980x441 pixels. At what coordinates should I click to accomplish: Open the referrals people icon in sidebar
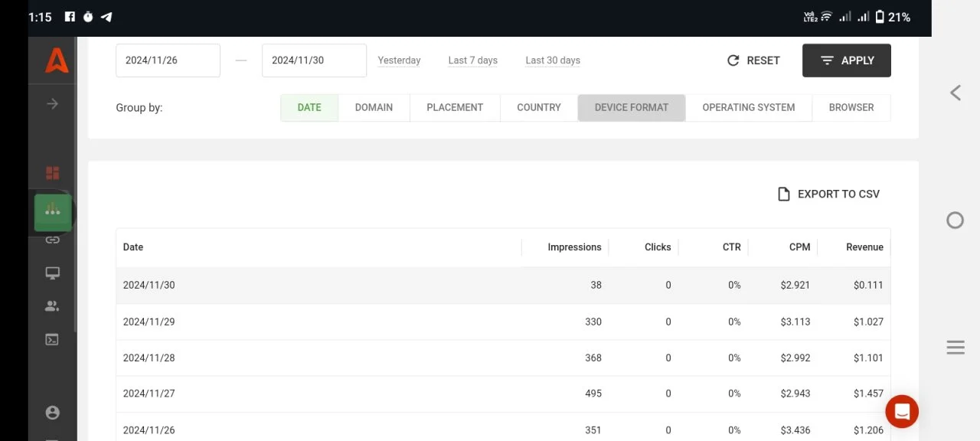coord(52,306)
